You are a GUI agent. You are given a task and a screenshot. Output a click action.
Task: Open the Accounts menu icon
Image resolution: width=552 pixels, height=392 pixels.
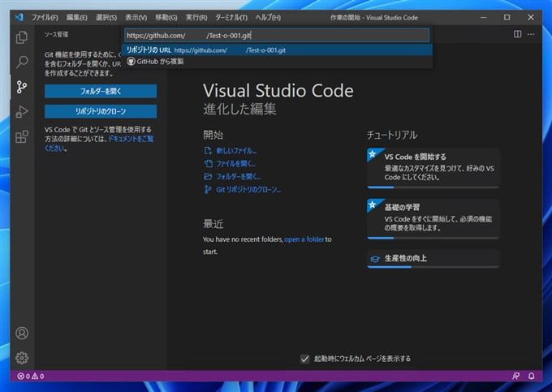[22, 333]
